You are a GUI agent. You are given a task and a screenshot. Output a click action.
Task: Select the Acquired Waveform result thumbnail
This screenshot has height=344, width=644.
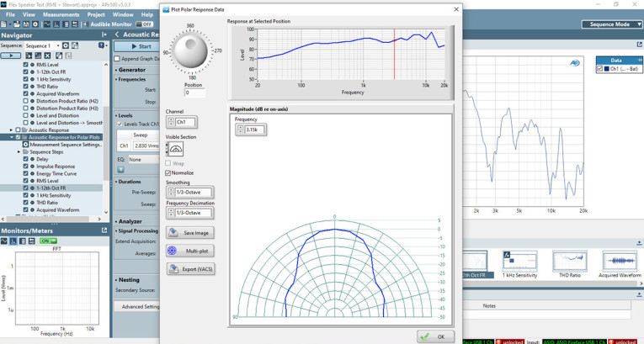coord(620,261)
